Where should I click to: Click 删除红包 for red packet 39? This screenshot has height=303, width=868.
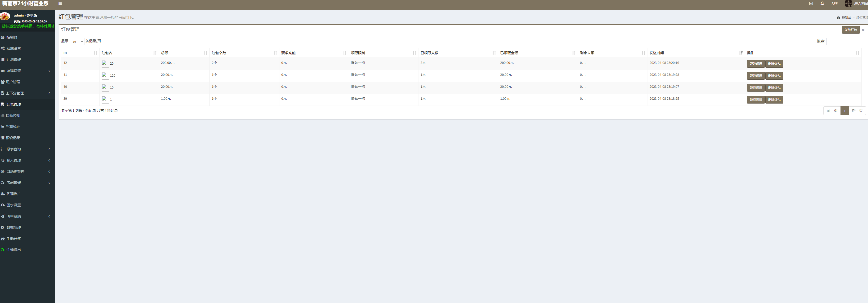point(774,100)
